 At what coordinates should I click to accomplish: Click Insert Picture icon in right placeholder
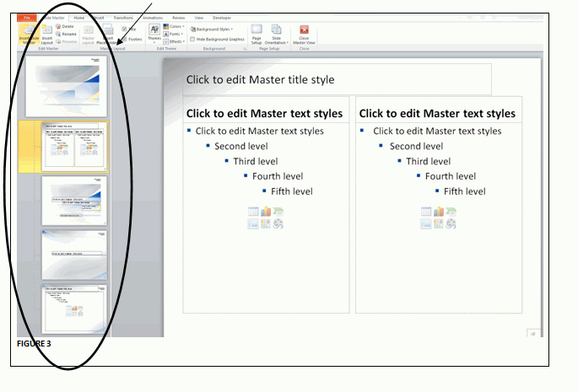click(426, 223)
